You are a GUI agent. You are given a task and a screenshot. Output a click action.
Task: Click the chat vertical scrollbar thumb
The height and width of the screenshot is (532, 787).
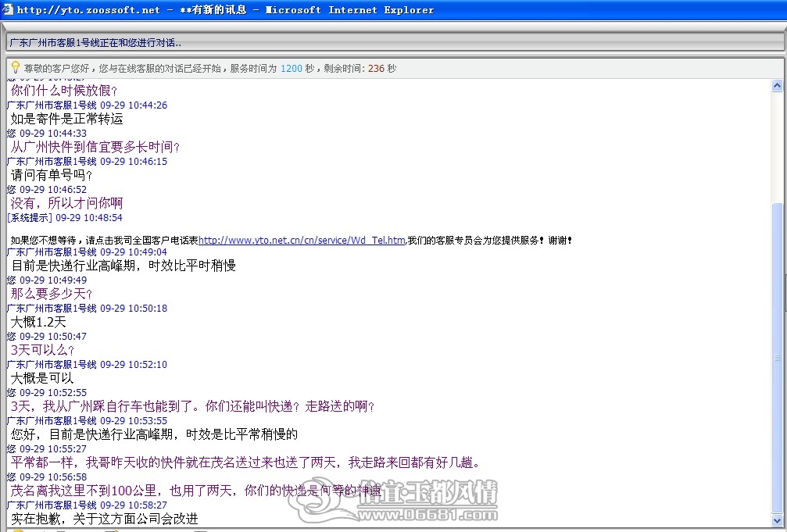click(777, 358)
